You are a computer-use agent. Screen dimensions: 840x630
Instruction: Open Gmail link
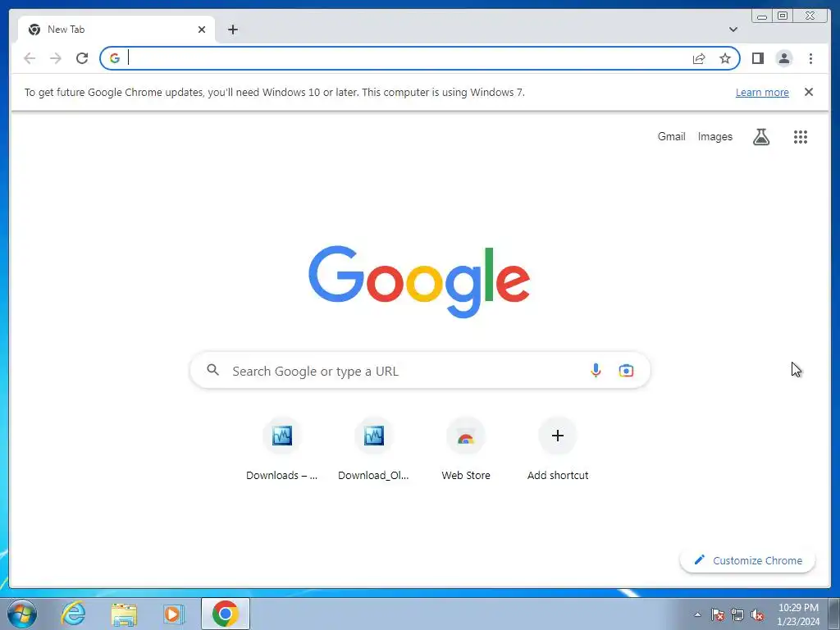pyautogui.click(x=671, y=137)
